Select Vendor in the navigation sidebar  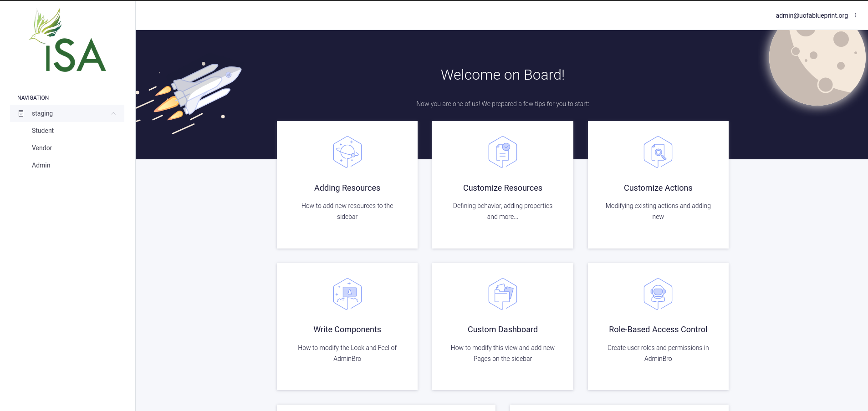[x=41, y=147]
